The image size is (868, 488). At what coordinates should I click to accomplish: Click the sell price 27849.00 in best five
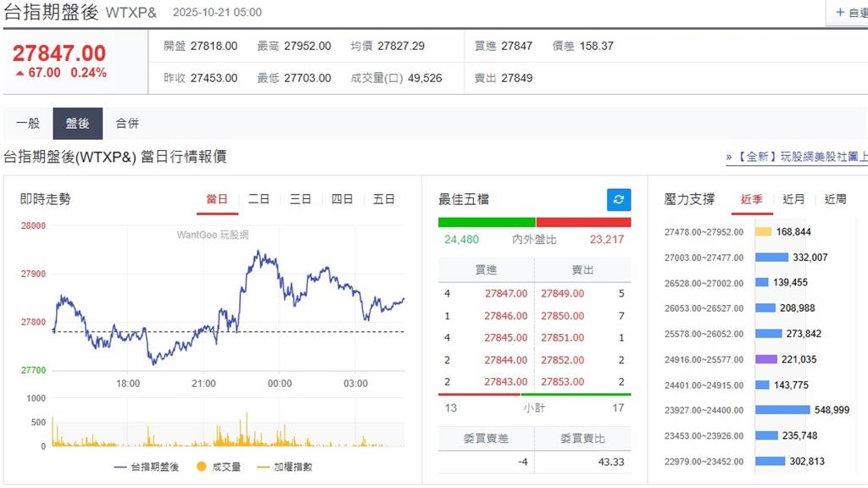pos(561,293)
